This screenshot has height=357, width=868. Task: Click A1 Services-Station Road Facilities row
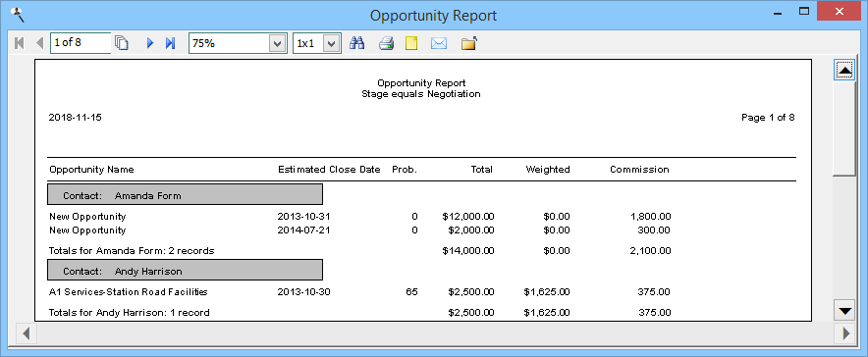click(129, 292)
